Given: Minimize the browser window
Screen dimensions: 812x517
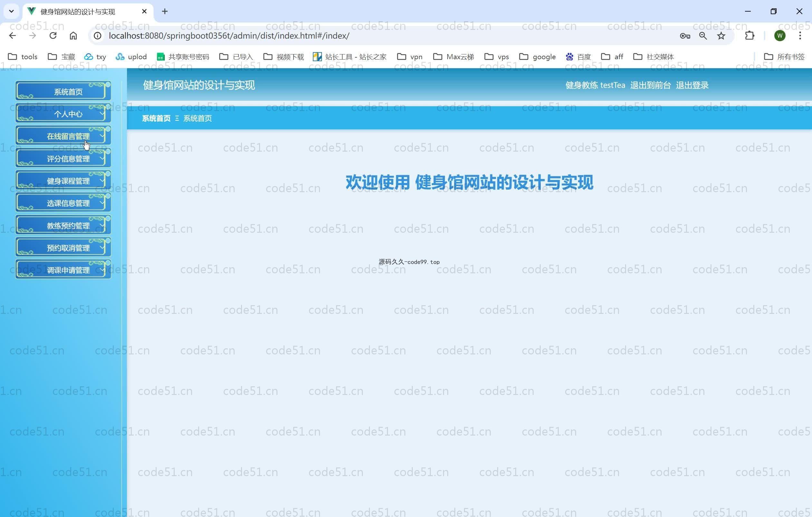Looking at the screenshot, I should 748,12.
